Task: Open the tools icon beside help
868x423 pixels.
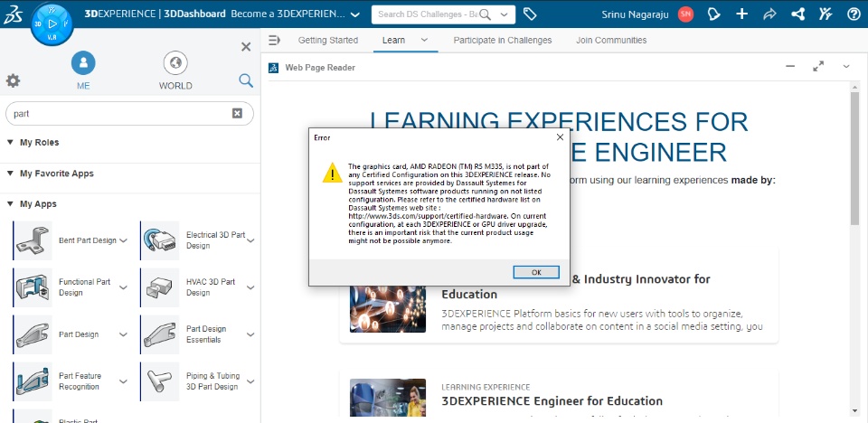Action: coord(826,14)
